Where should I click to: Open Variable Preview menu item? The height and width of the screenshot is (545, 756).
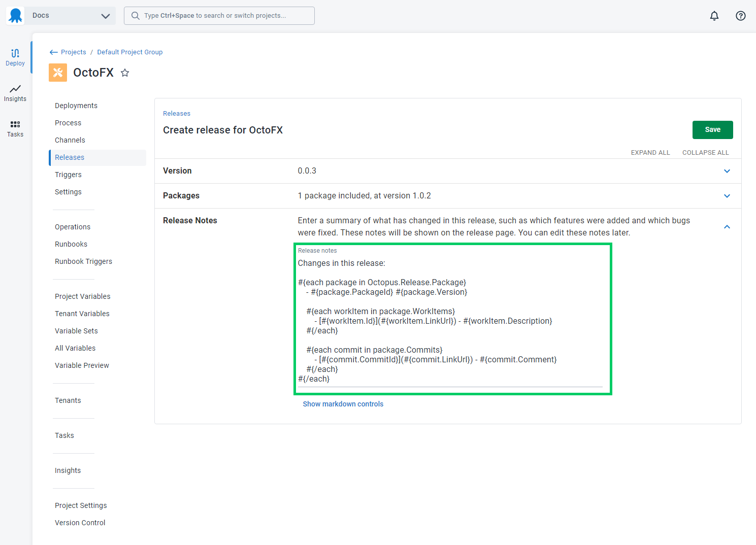[x=82, y=365]
